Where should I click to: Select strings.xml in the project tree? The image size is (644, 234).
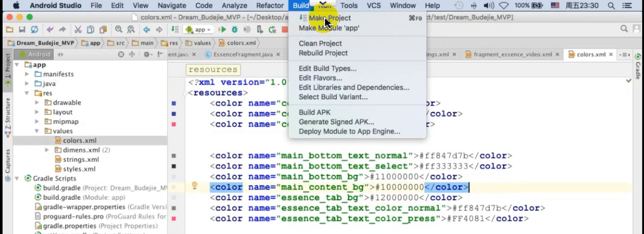tap(80, 160)
